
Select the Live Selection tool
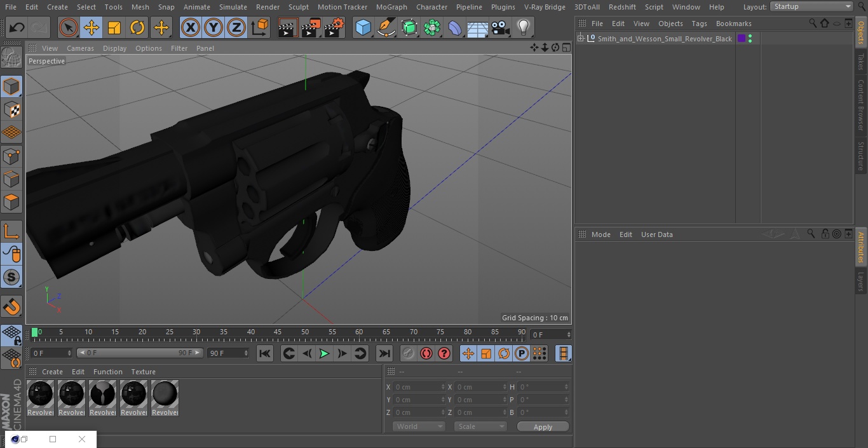[69, 28]
